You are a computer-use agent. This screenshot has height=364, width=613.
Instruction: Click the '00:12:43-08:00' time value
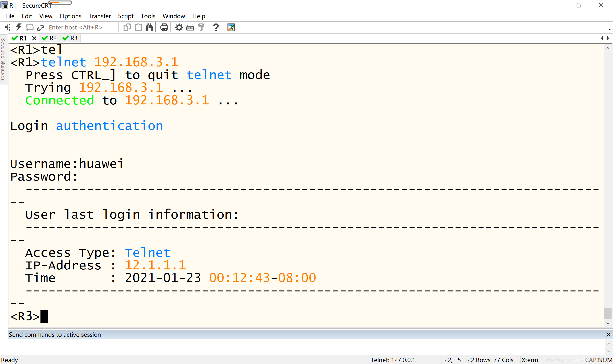coord(262,278)
